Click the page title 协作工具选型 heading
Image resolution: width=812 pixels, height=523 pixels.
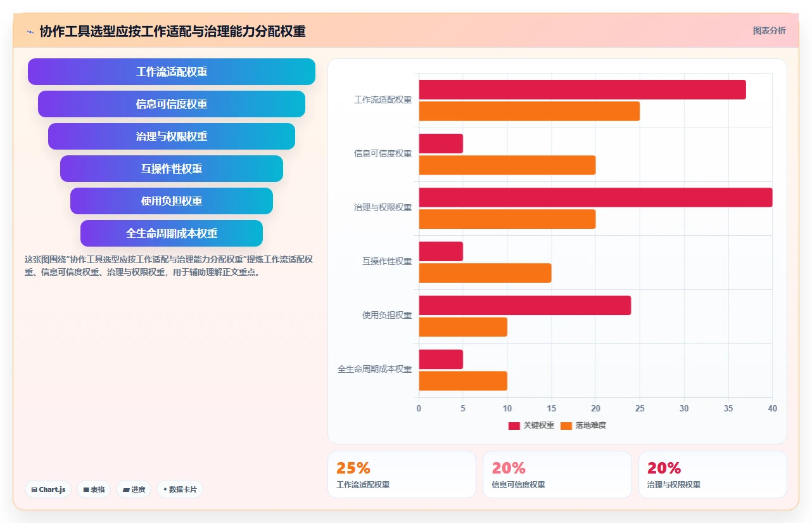173,31
